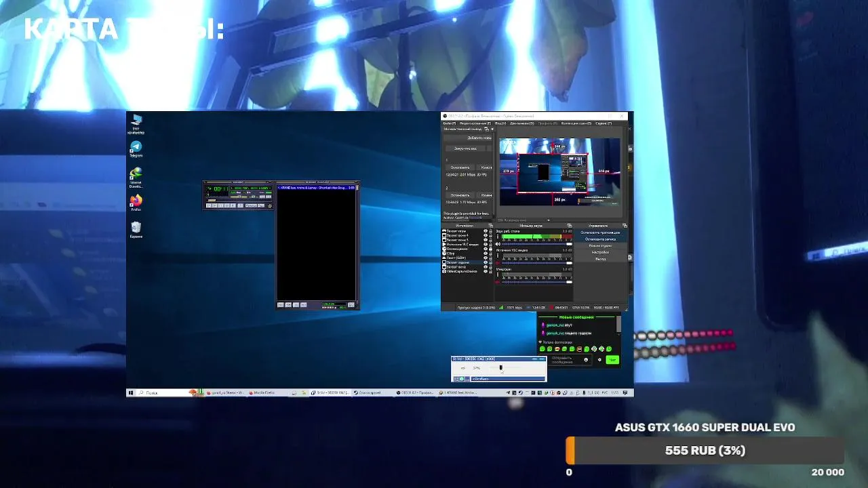Screen dimensions: 868x488
Task: Toggle visibility of Текст (GDI+) source
Action: pos(486,258)
